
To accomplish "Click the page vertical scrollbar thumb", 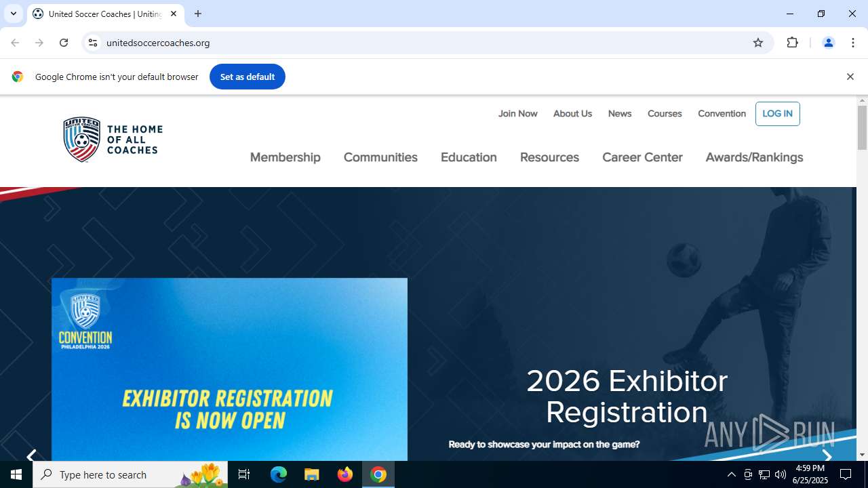I will [862, 127].
